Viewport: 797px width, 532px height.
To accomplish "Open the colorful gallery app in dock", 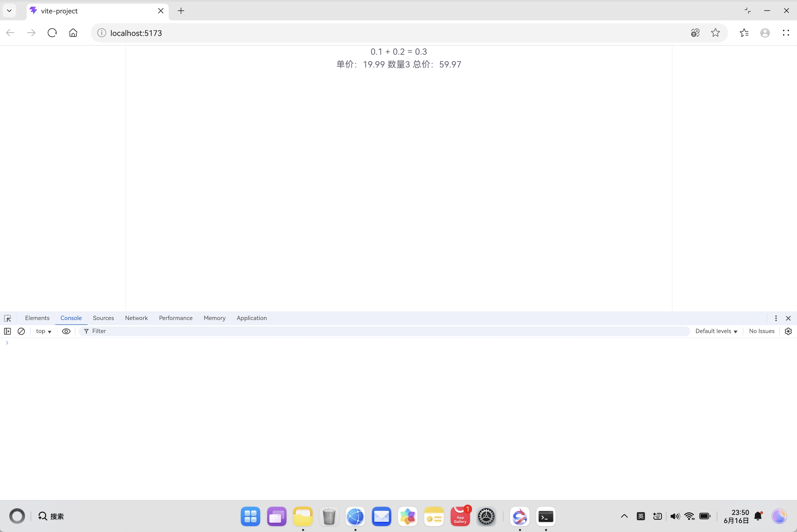I will [407, 516].
